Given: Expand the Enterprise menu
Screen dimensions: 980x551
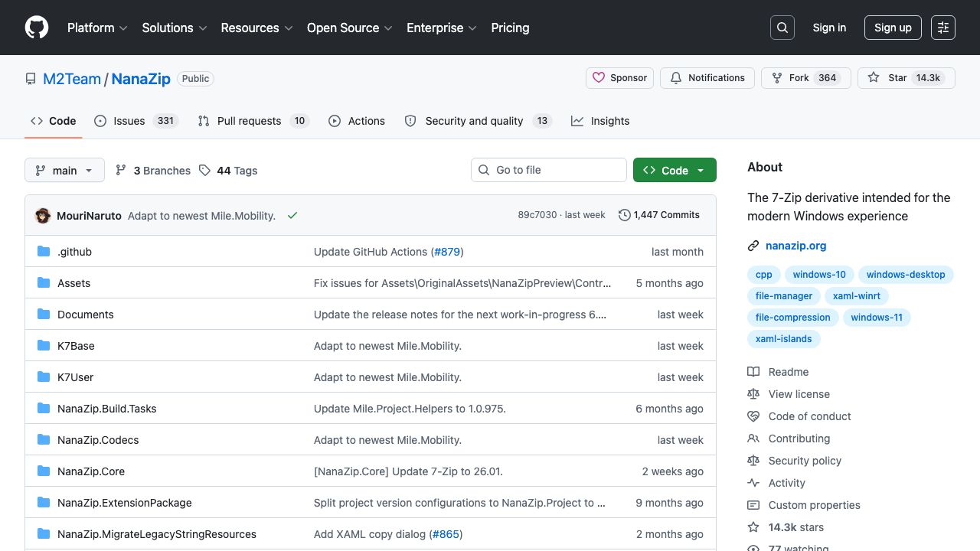Looking at the screenshot, I should [442, 28].
